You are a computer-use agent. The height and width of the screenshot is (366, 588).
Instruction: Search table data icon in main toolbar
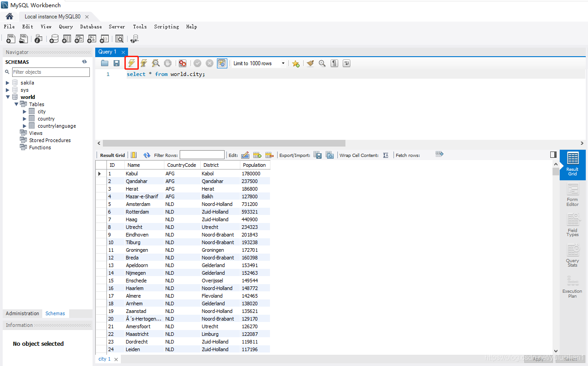coord(119,39)
